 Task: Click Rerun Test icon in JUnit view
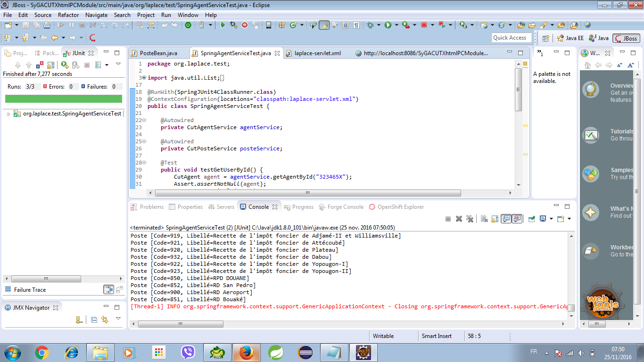[x=65, y=65]
